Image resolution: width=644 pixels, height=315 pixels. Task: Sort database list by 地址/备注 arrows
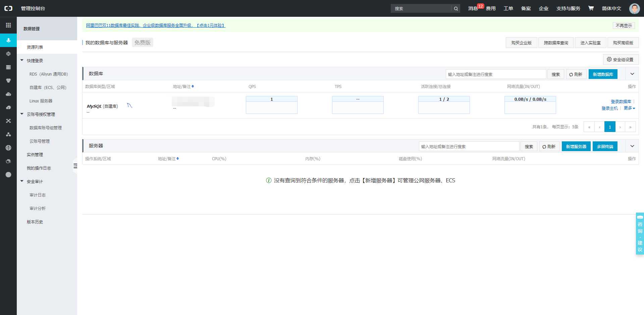pos(193,87)
